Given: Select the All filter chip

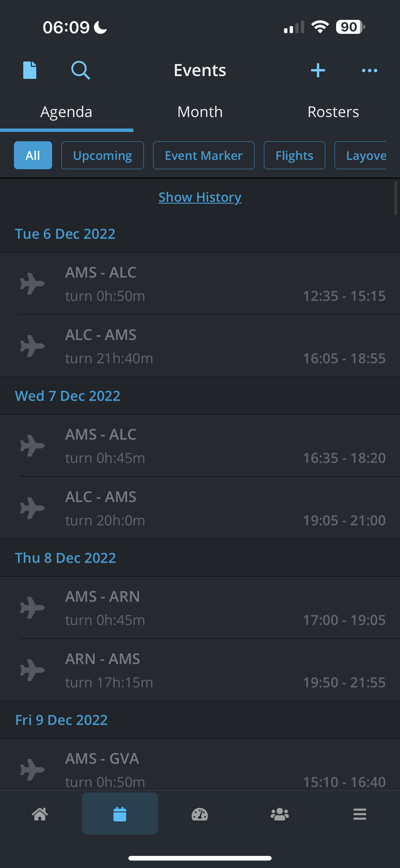Looking at the screenshot, I should click(x=33, y=155).
